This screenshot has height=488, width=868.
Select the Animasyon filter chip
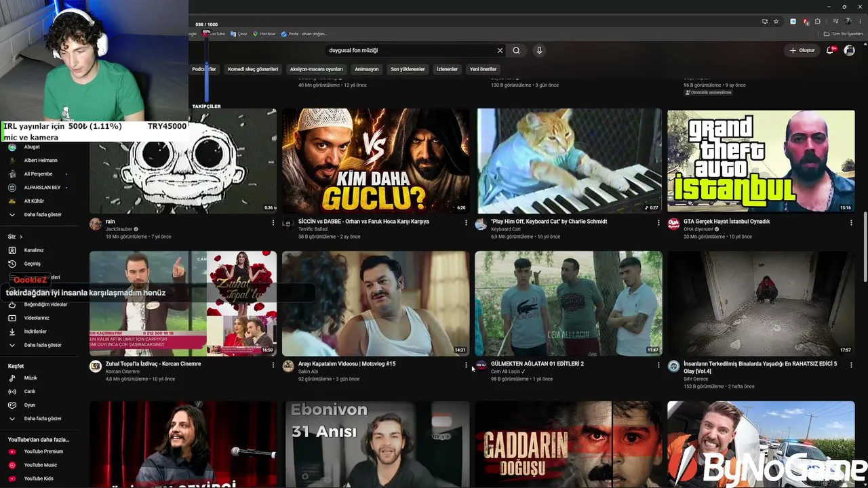pyautogui.click(x=367, y=69)
